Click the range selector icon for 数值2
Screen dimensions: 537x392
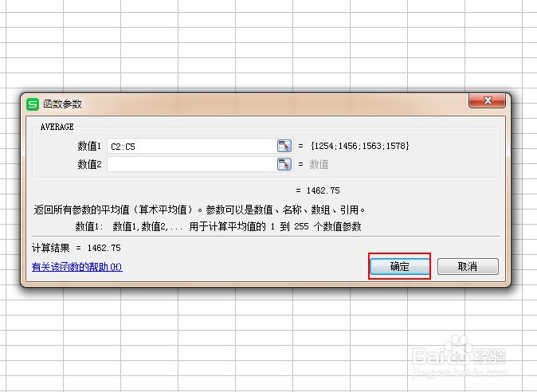284,164
